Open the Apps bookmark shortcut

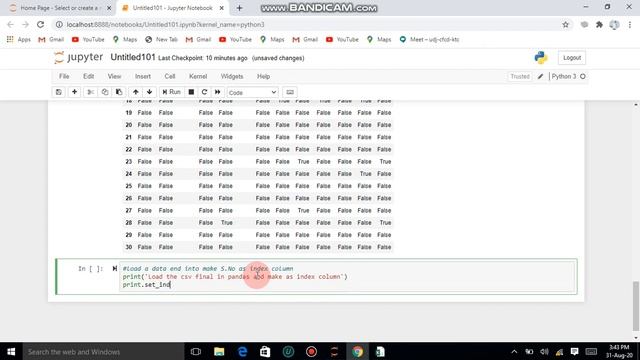(x=19, y=40)
